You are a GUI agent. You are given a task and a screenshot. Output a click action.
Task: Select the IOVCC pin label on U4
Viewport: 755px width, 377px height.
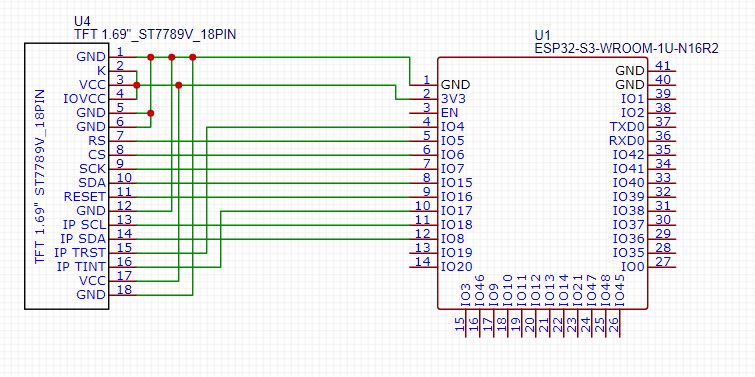pyautogui.click(x=84, y=99)
